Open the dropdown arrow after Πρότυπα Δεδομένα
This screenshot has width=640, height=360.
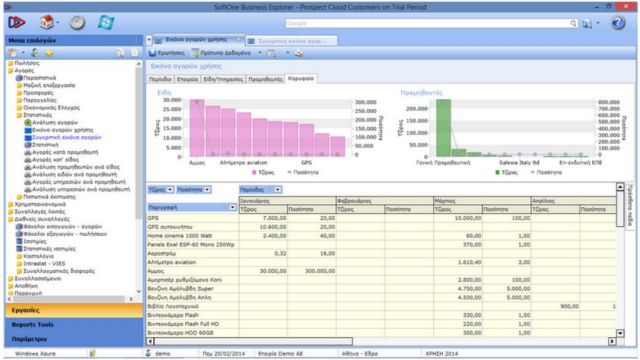pos(260,53)
